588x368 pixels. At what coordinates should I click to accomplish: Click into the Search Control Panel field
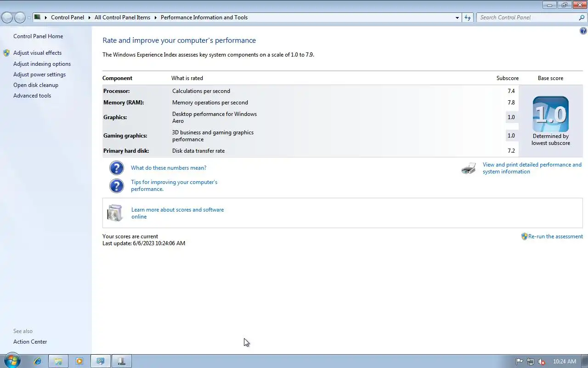526,17
